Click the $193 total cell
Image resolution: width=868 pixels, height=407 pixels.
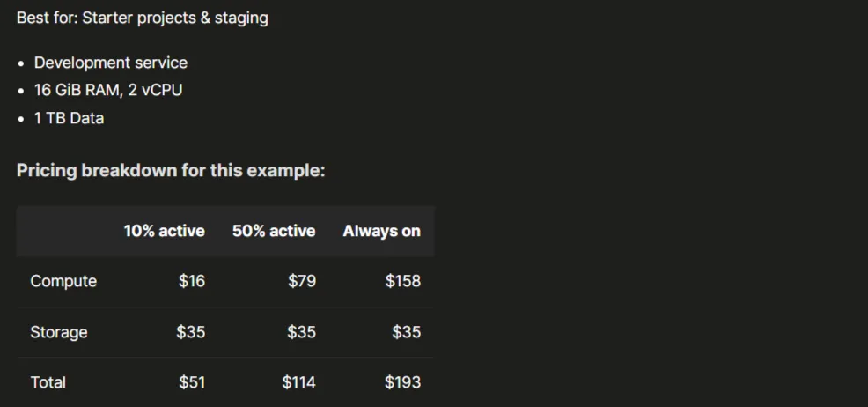pos(403,382)
